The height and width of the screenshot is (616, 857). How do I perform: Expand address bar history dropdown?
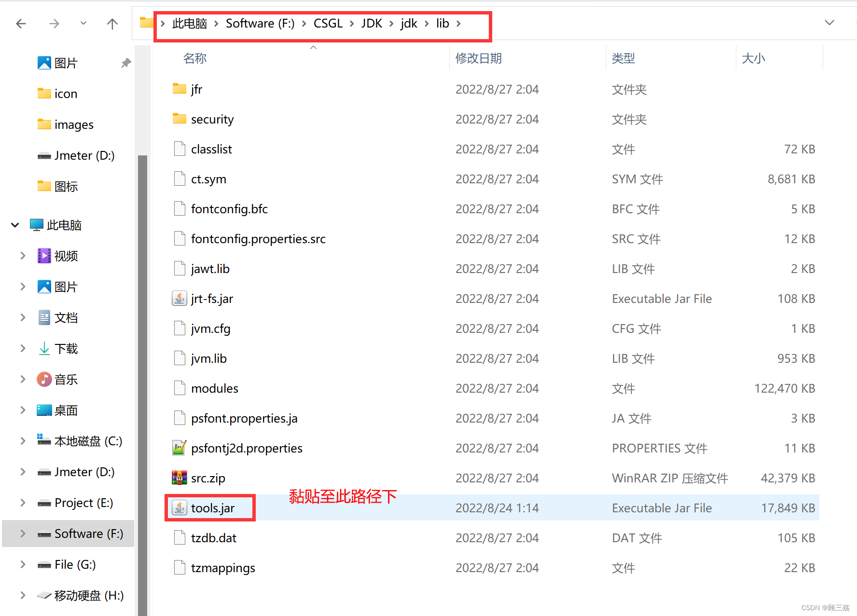click(x=829, y=23)
